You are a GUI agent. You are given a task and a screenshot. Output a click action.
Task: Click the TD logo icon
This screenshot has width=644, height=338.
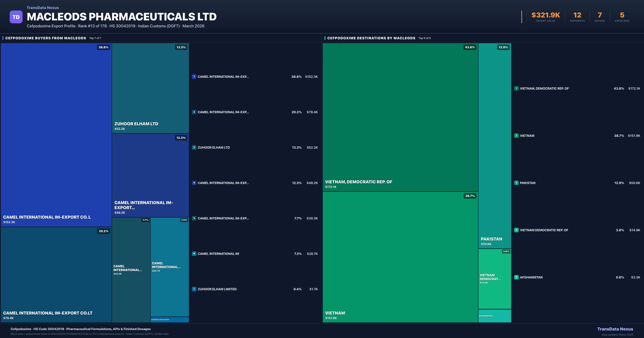point(16,17)
